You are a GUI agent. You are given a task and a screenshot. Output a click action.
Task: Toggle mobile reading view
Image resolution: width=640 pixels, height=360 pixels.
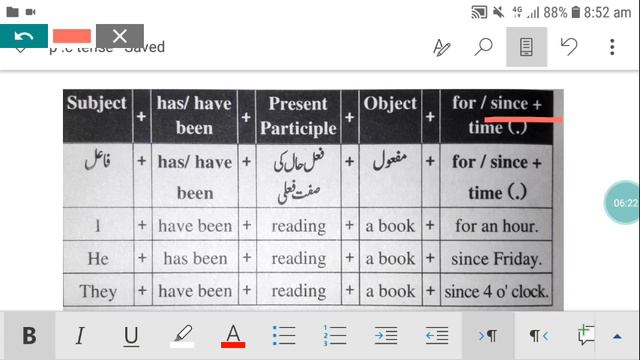[527, 47]
